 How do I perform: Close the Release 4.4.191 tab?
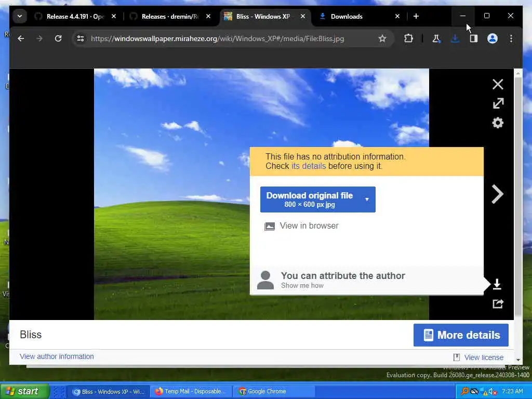pos(114,16)
